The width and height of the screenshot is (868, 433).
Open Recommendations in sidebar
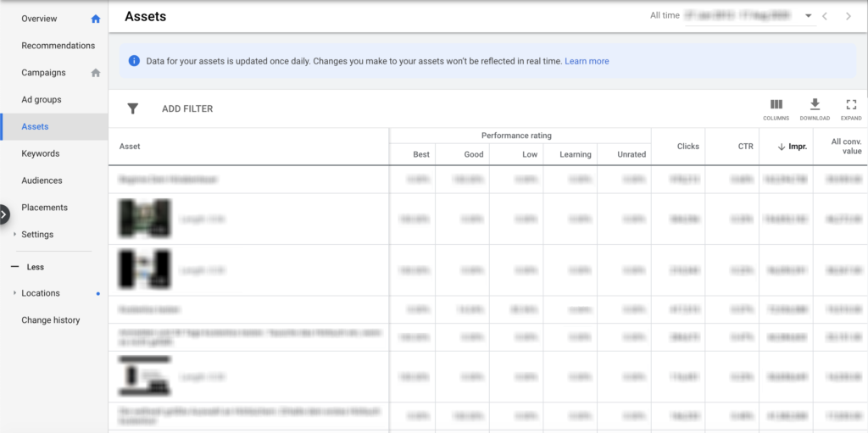tap(58, 46)
